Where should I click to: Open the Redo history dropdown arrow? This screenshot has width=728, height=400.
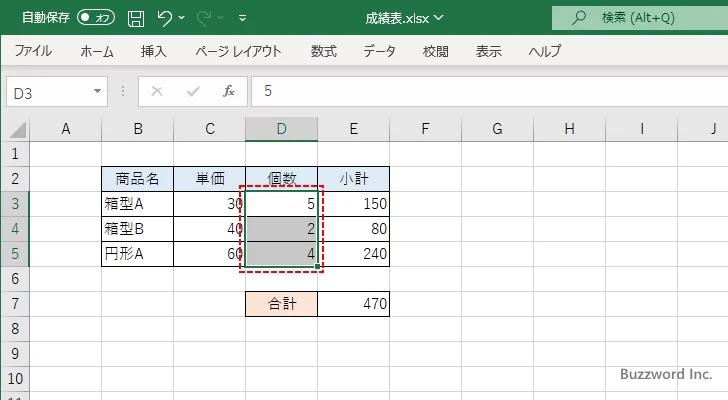tap(221, 18)
